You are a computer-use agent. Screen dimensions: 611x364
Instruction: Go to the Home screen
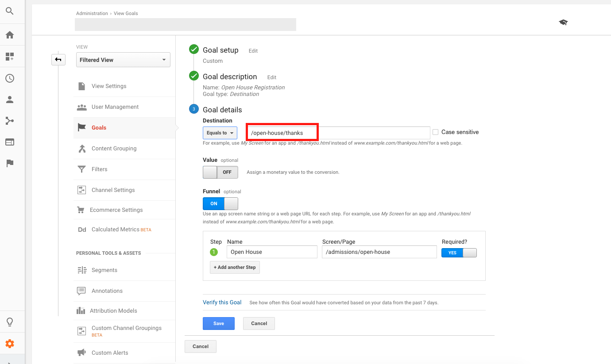coord(10,35)
